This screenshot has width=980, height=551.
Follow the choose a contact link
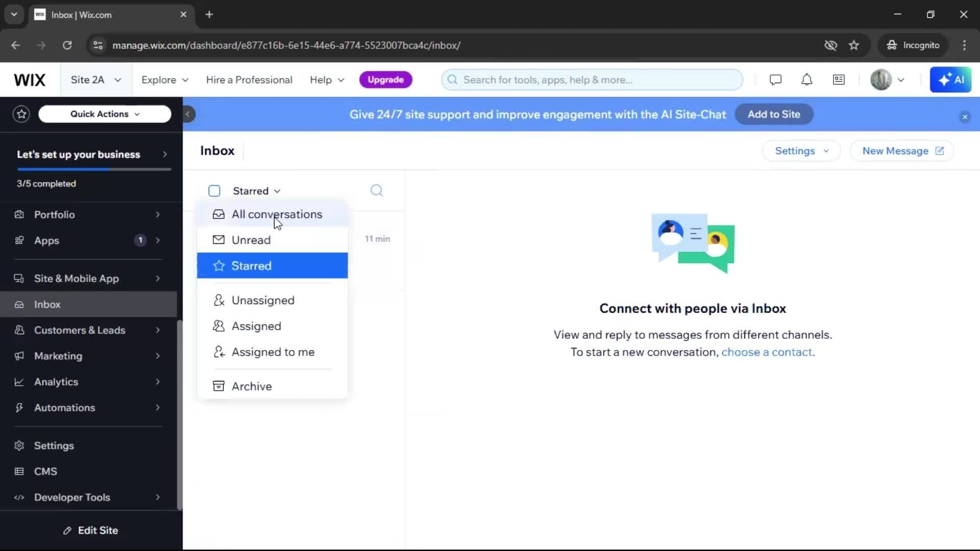point(767,352)
